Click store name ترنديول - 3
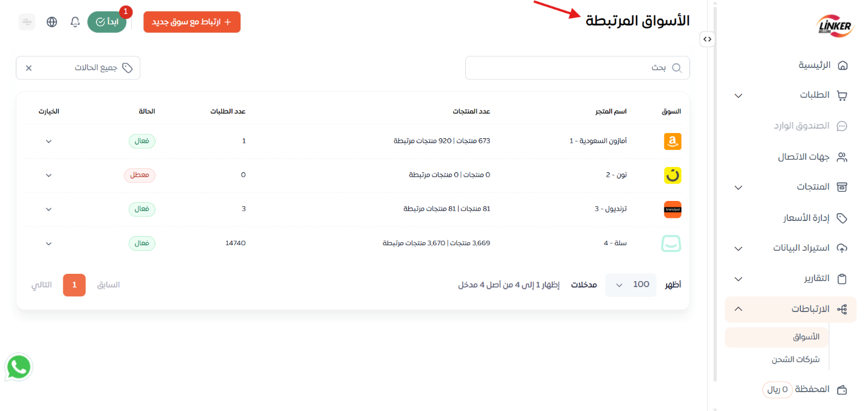 [610, 209]
